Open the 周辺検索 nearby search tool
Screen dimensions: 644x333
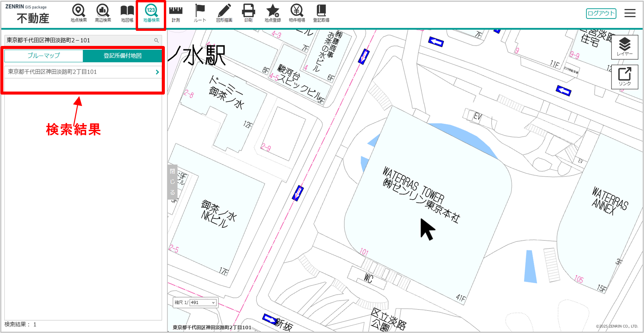point(103,13)
